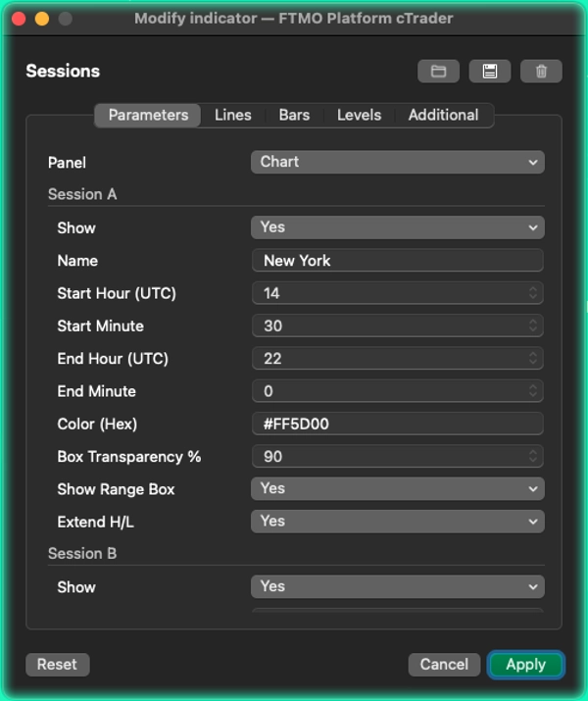
Task: Adjust the Box Transparency % stepper
Action: coord(533,456)
